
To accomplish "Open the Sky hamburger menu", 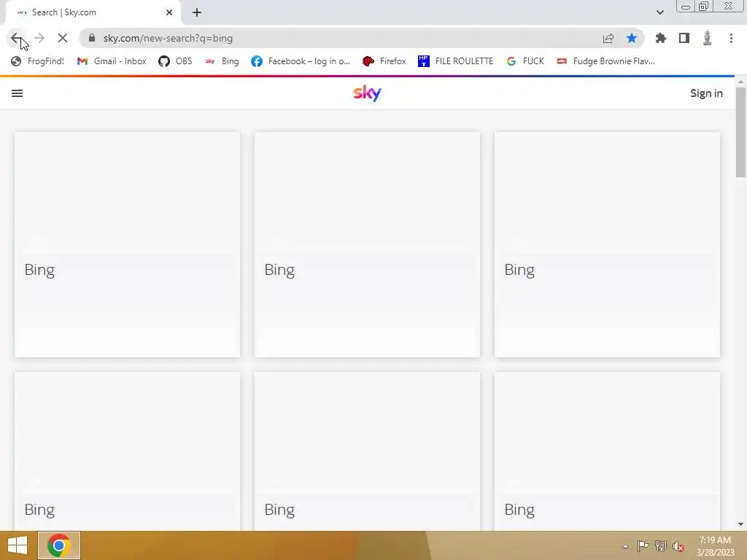I will click(18, 93).
